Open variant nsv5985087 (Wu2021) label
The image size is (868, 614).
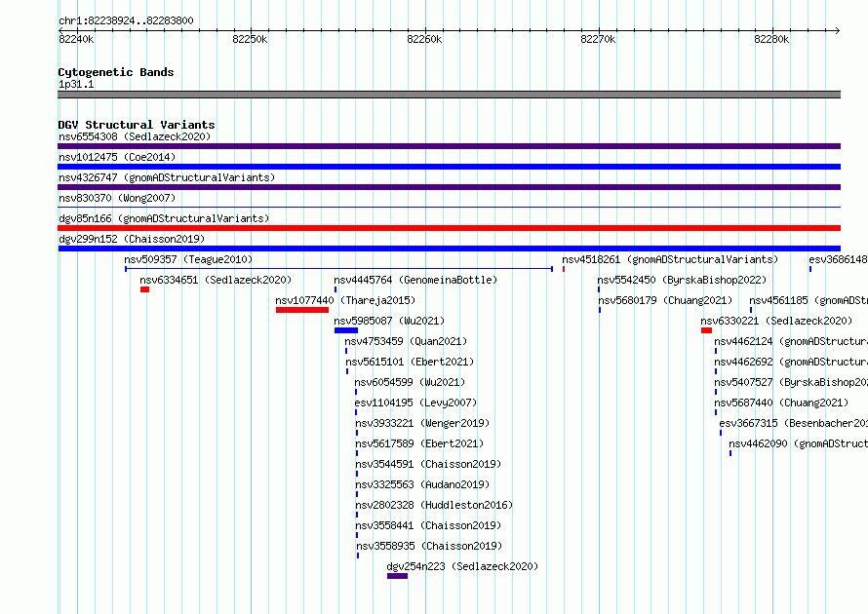tap(389, 321)
